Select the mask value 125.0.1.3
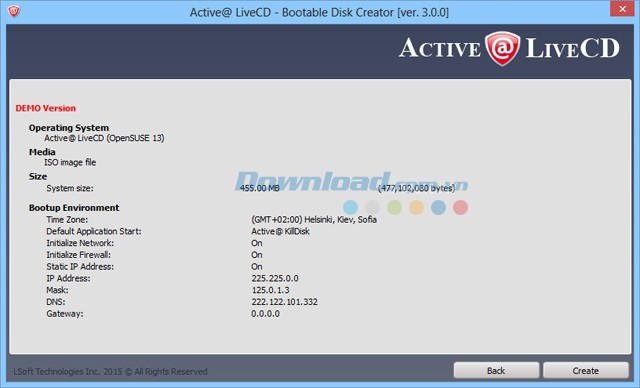 [270, 290]
